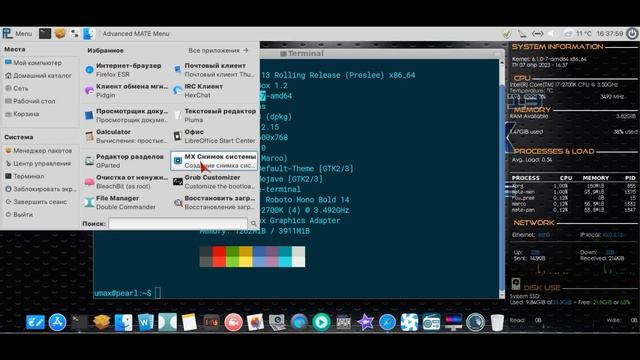Launch Grub Customizer
The width and height of the screenshot is (640, 360).
click(214, 182)
